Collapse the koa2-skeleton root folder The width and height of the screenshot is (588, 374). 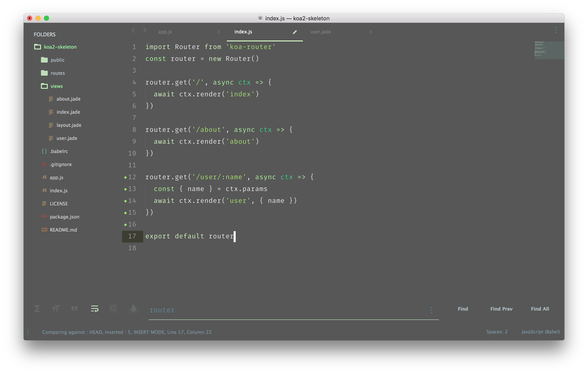(60, 47)
